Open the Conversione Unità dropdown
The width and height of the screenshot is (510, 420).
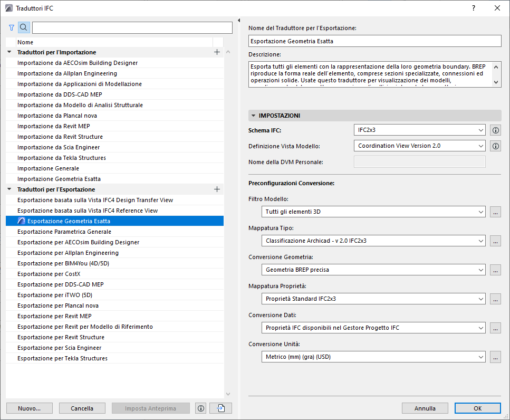click(373, 357)
